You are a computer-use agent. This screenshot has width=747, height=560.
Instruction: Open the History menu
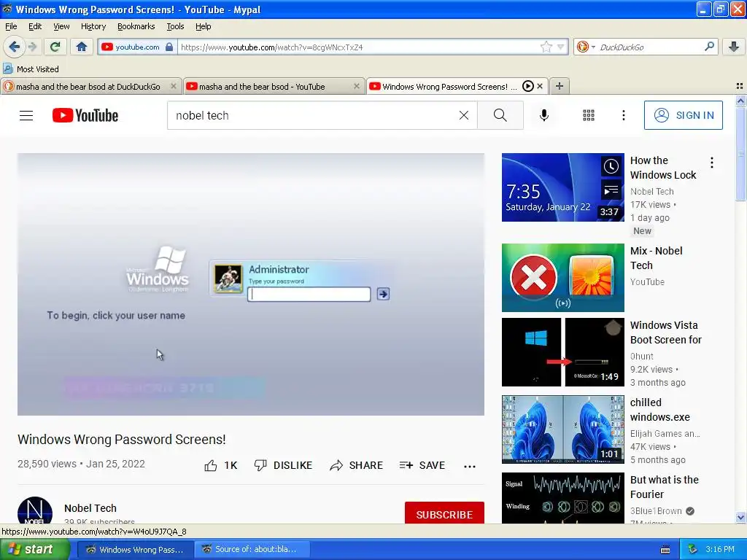(x=93, y=26)
